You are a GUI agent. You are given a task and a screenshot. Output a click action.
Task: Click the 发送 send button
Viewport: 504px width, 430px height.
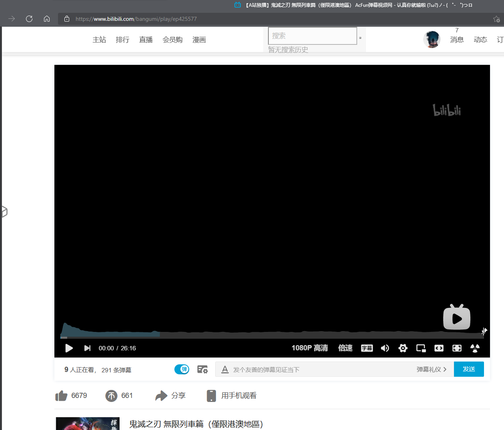pyautogui.click(x=469, y=369)
